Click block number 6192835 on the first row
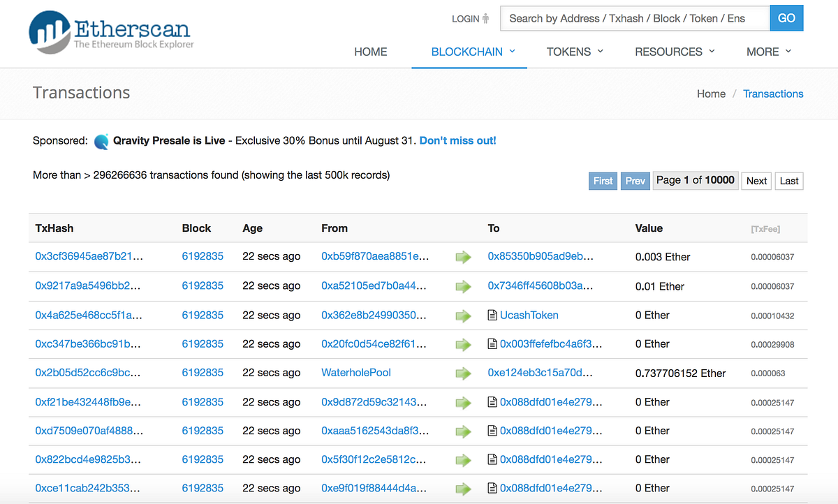The height and width of the screenshot is (504, 838). tap(203, 257)
